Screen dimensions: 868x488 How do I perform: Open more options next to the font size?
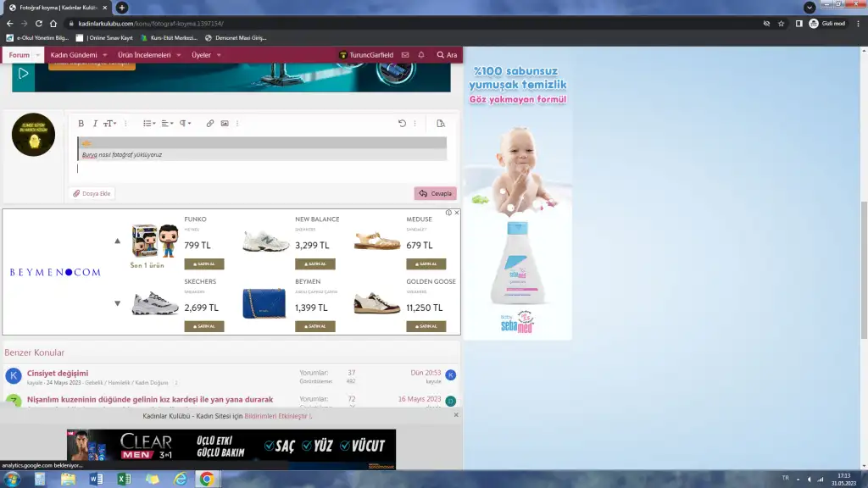pos(125,124)
